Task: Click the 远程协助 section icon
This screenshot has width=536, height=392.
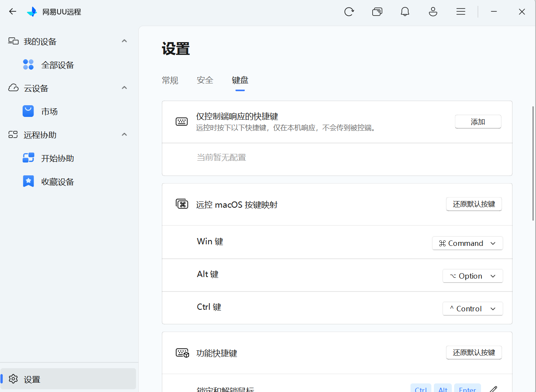Action: tap(13, 134)
